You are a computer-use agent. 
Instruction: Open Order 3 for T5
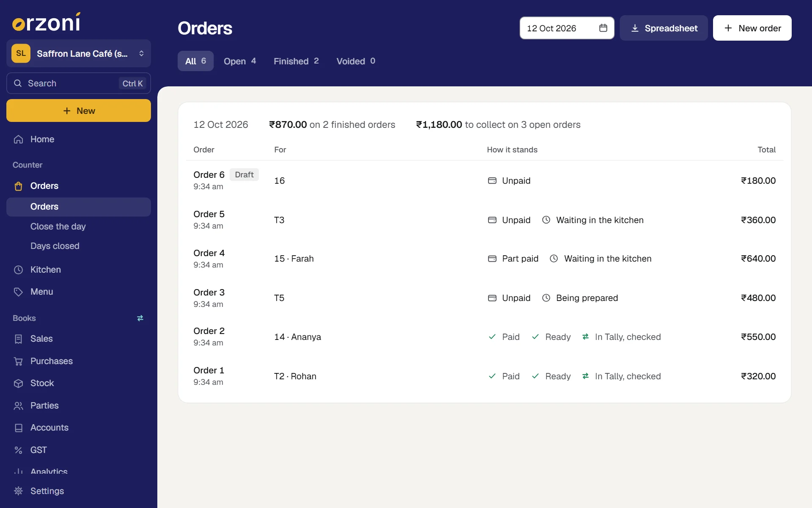[484, 298]
